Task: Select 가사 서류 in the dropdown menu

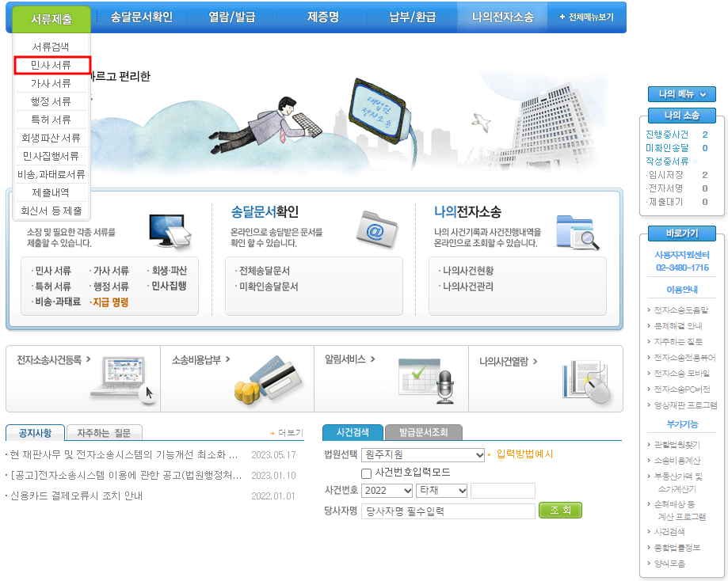Action: [51, 84]
